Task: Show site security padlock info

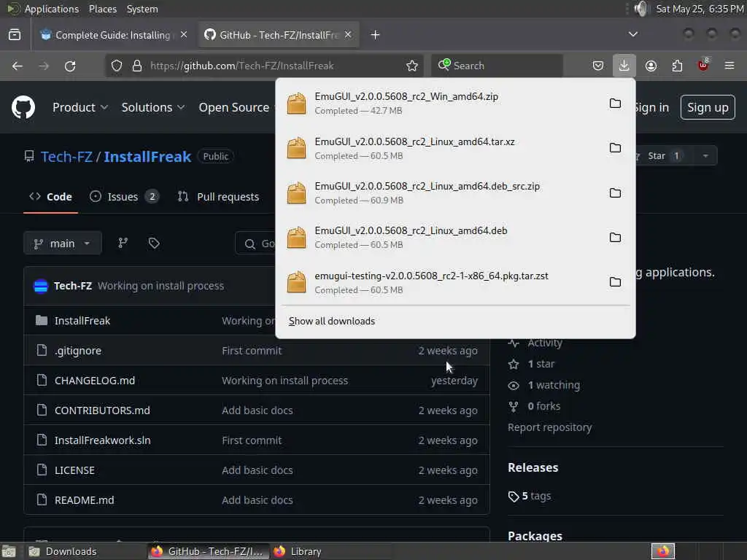Action: click(x=137, y=66)
